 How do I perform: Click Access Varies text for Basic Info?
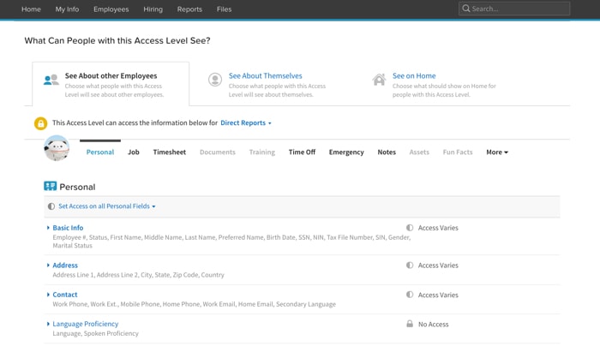pyautogui.click(x=438, y=228)
